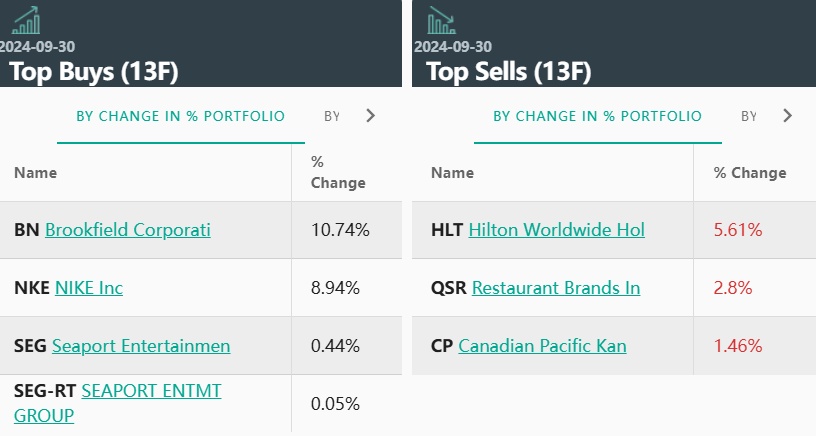The width and height of the screenshot is (816, 436).
Task: Click the Top Buys (13F) panel title
Action: click(94, 72)
